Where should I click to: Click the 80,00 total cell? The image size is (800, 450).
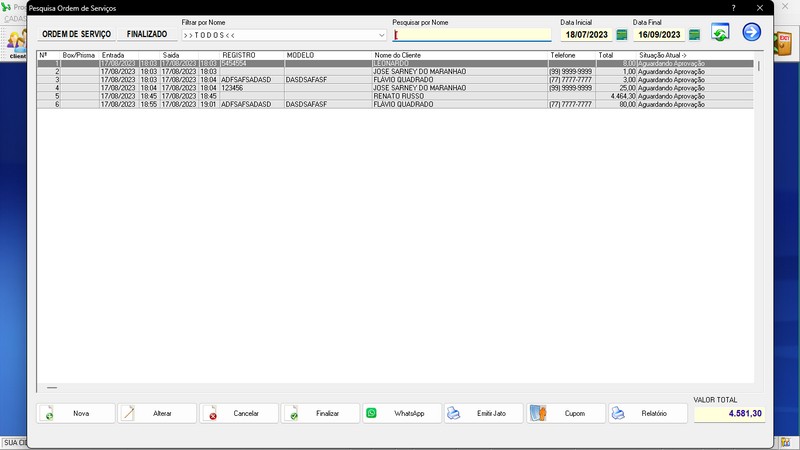616,104
